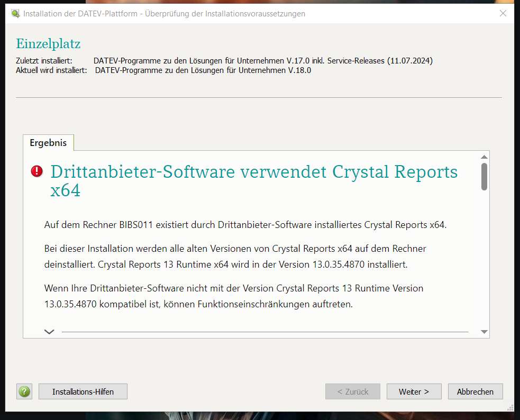Screen dimensions: 520x420
Task: Click the paragraph starting 'Bei dieser Installation werden'
Action: coord(235,257)
